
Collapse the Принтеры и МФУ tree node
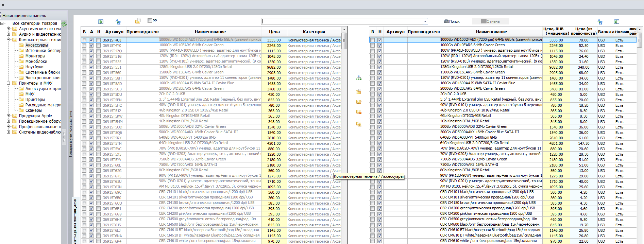click(9, 83)
